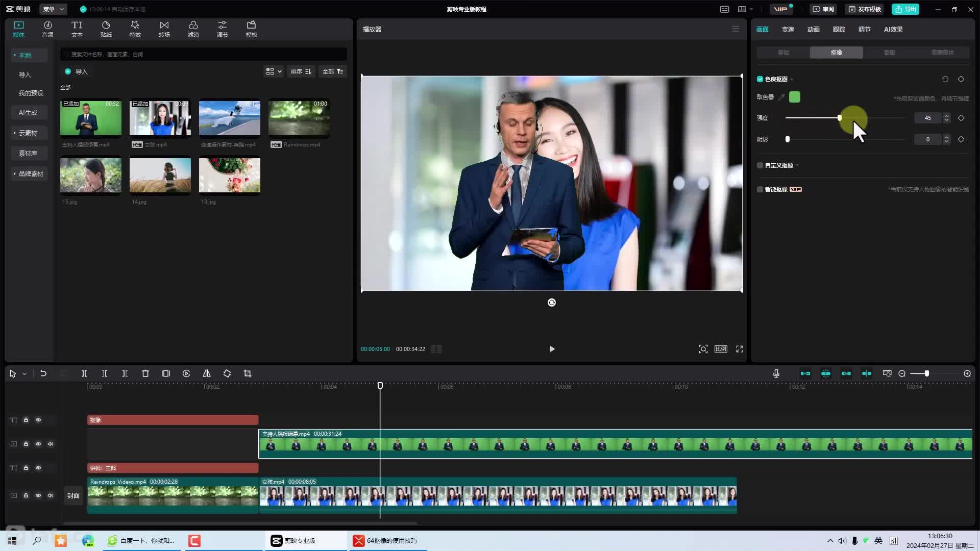
Task: Click the crop tool in timeline toolbar
Action: click(x=248, y=373)
